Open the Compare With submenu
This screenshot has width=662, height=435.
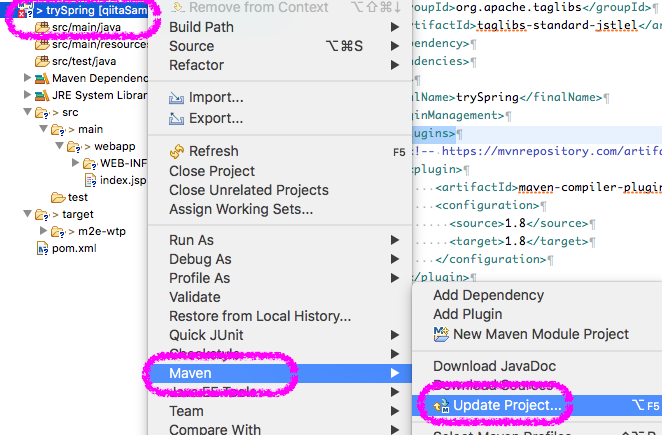click(280, 428)
